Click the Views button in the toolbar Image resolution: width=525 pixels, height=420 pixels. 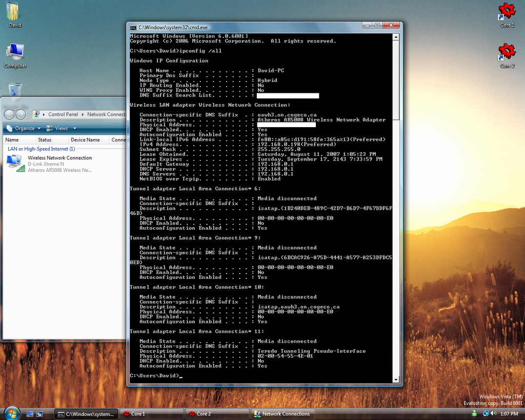click(57, 128)
